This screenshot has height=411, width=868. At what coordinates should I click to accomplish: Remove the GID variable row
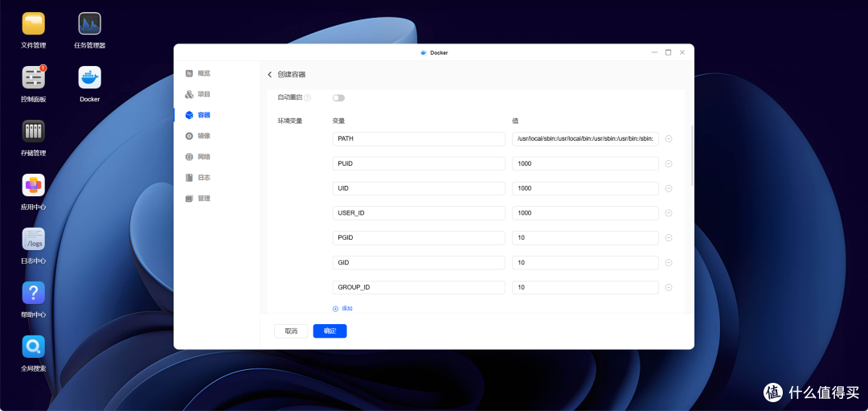pyautogui.click(x=669, y=262)
